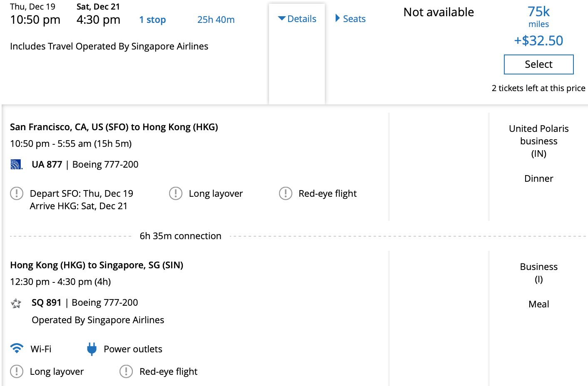
Task: Click the first flight's Long layover icon
Action: pyautogui.click(x=176, y=193)
